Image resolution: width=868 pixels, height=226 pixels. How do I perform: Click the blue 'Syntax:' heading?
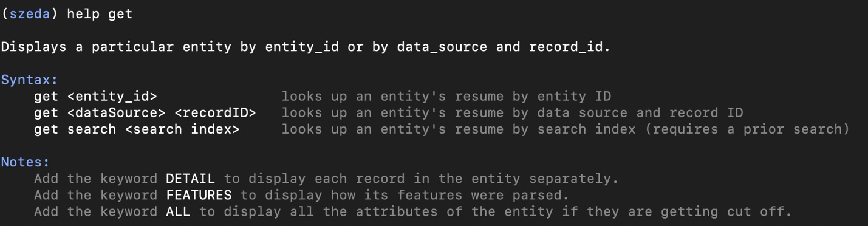click(x=30, y=80)
